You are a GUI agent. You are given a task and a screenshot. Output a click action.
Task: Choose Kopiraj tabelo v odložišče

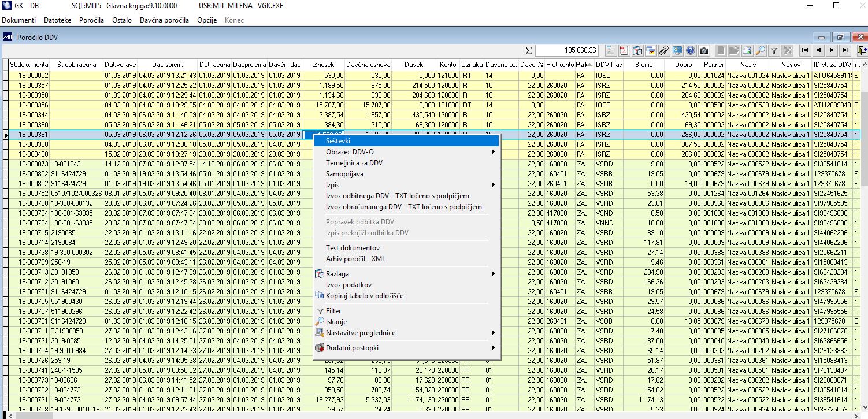click(x=406, y=296)
